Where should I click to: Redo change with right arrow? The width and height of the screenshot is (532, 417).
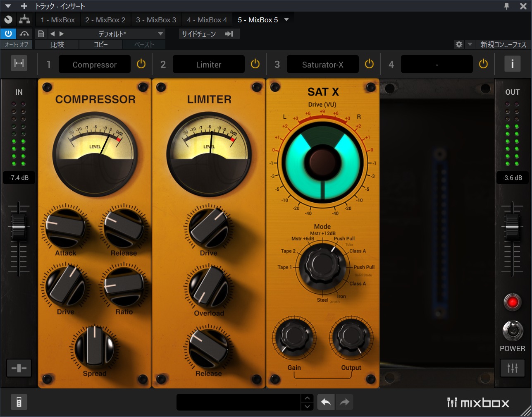[344, 402]
